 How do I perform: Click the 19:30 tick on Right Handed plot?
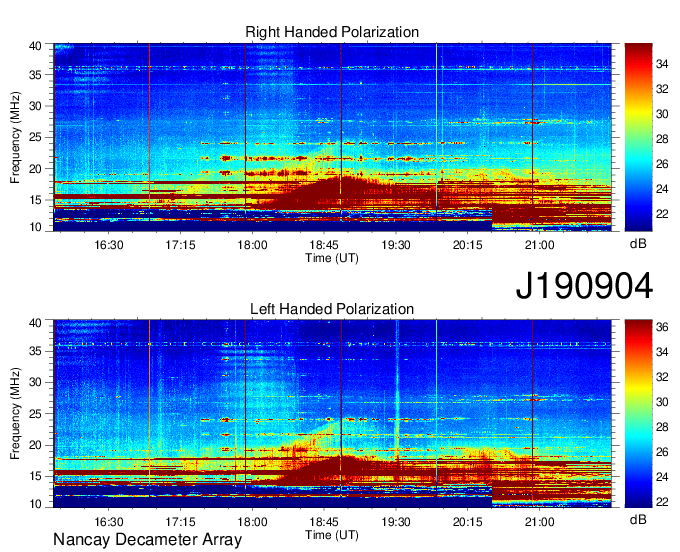pos(396,245)
